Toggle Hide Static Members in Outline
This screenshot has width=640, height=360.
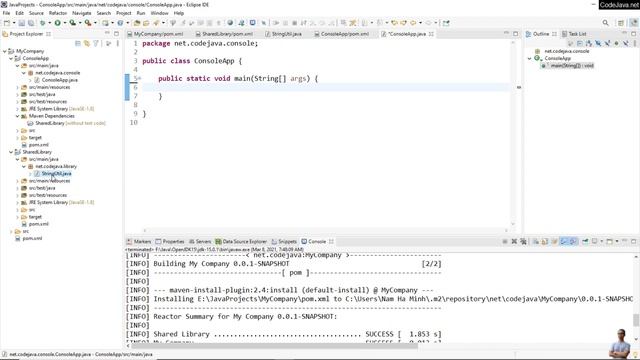(607, 43)
